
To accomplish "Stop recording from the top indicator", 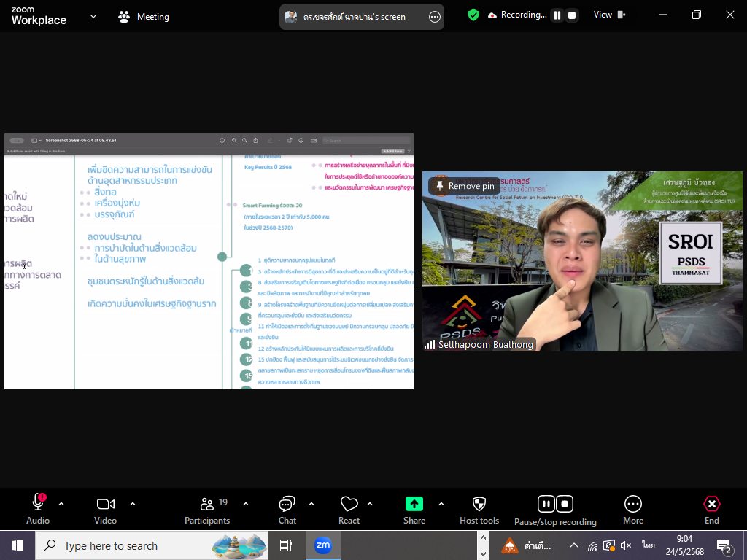I will [572, 15].
